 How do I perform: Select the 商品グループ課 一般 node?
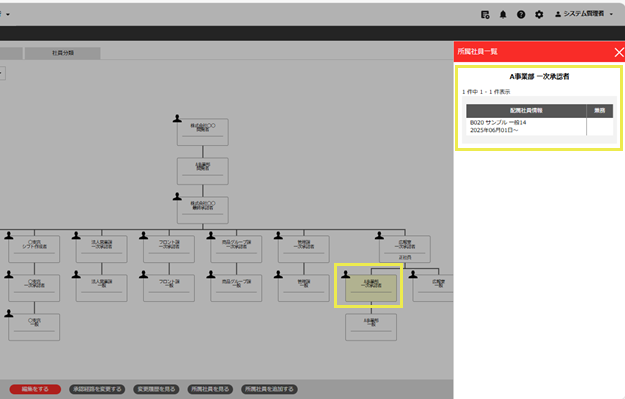point(236,288)
